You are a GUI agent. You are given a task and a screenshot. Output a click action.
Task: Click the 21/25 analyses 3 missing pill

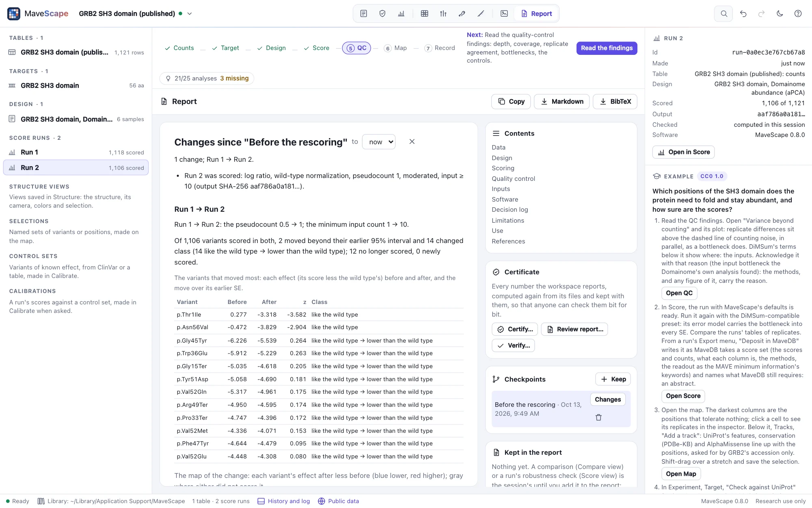(x=207, y=78)
